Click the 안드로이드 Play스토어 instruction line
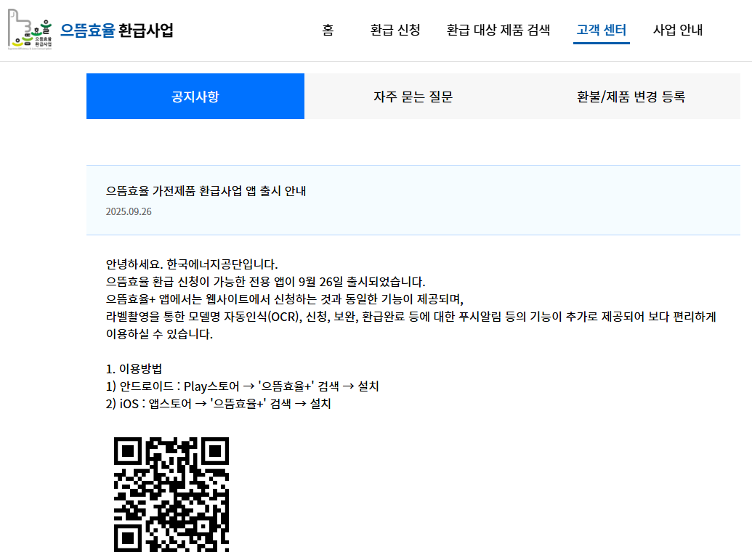This screenshot has width=752, height=560. 242,386
